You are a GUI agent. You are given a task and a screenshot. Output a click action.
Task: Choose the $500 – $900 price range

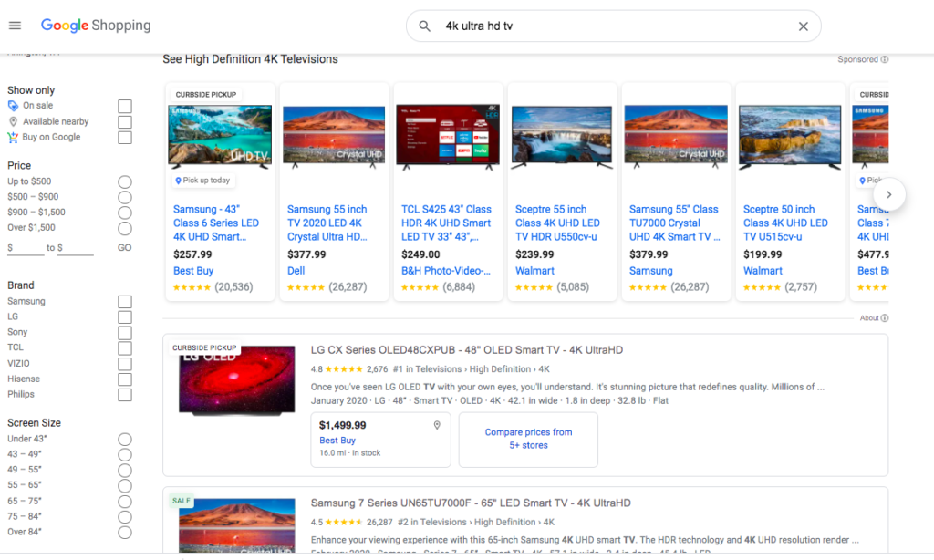click(124, 198)
